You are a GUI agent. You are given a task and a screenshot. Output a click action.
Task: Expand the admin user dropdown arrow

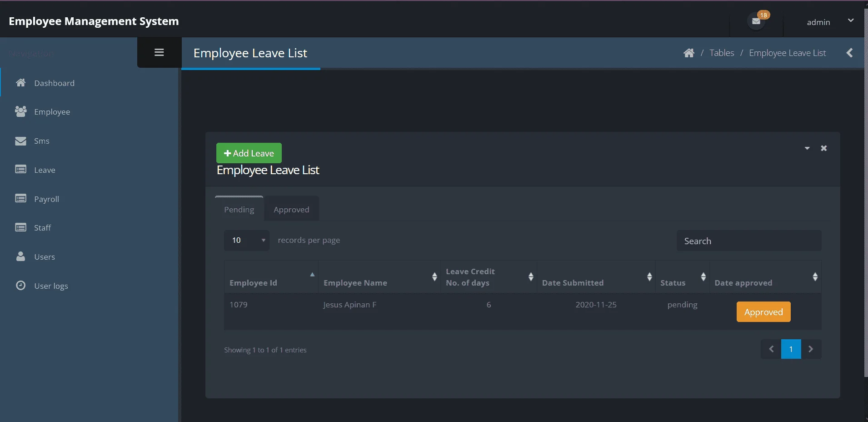[x=851, y=20]
